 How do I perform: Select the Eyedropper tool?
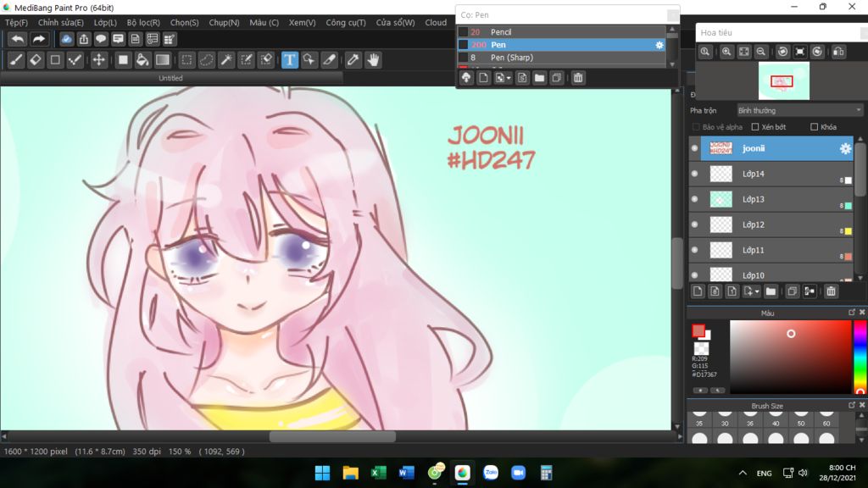353,60
